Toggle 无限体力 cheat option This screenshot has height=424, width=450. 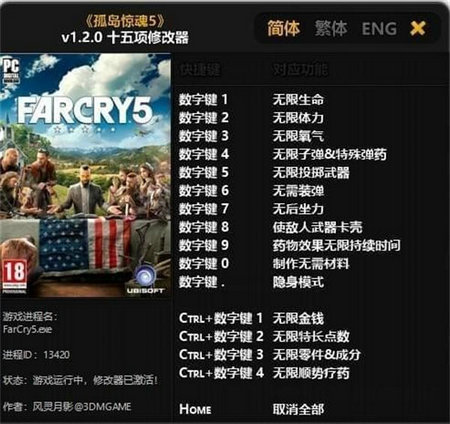298,118
